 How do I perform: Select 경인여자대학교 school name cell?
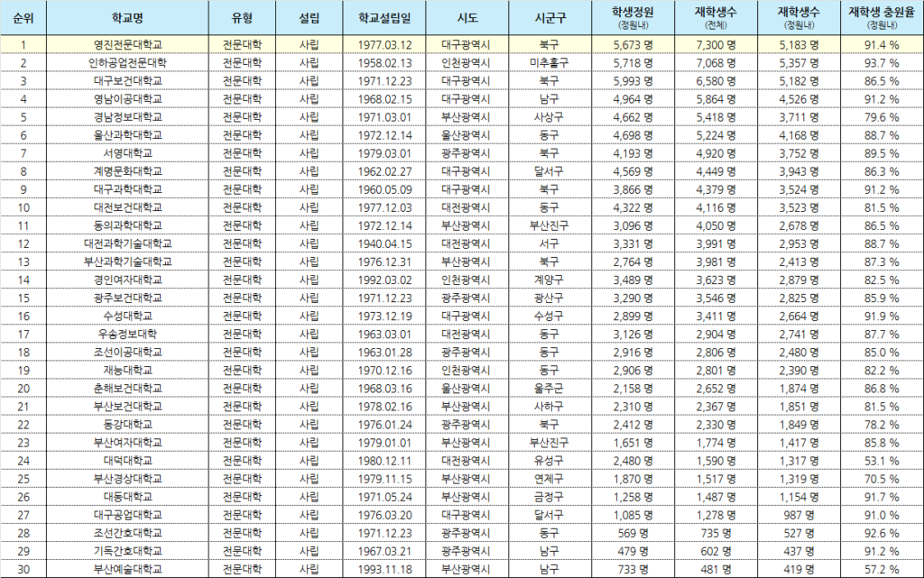[128, 280]
